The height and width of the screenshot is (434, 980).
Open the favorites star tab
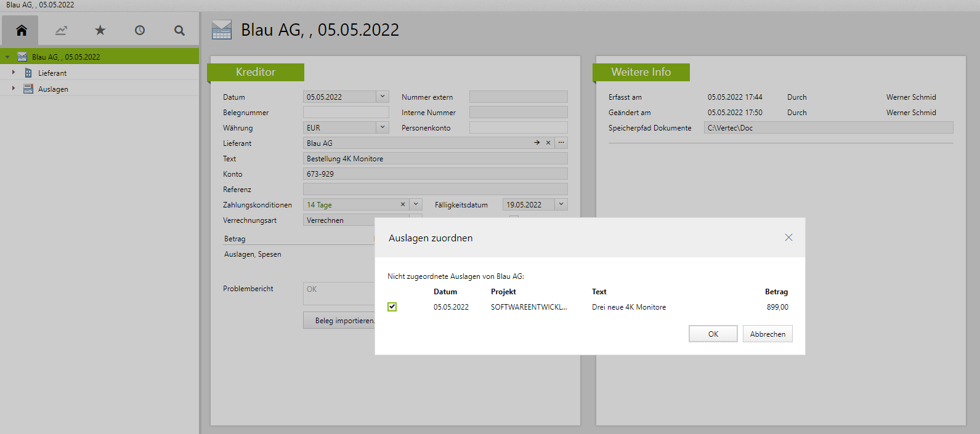(100, 30)
